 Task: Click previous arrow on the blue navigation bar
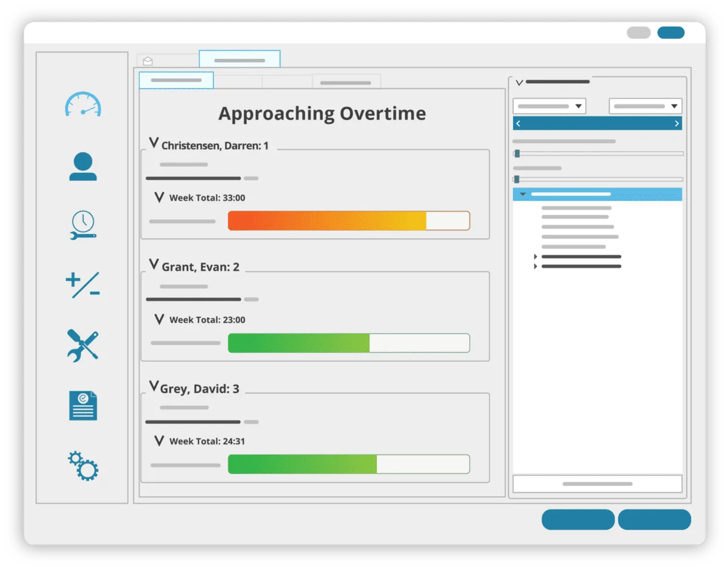pos(517,123)
